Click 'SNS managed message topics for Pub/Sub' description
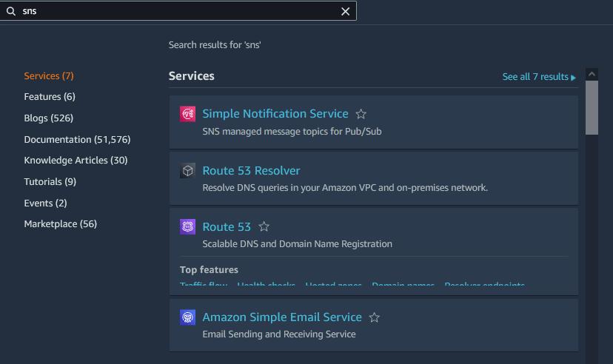Screen dimensions: 613x364 (x=292, y=131)
